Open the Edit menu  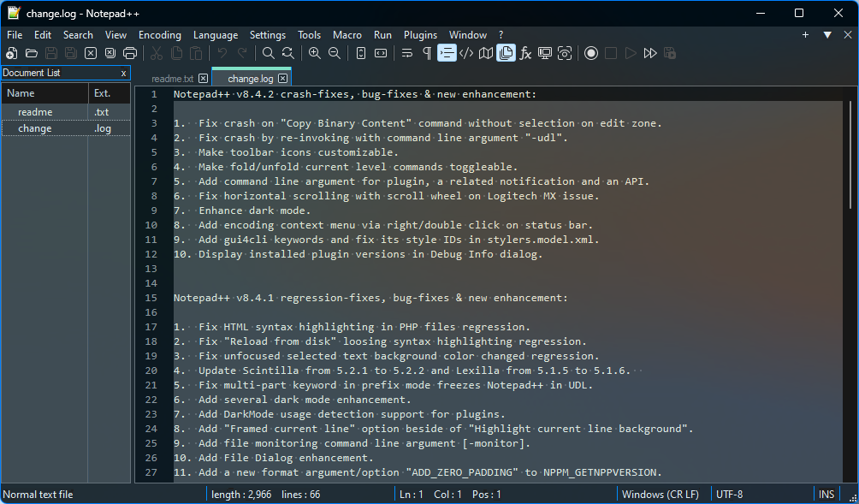coord(43,35)
